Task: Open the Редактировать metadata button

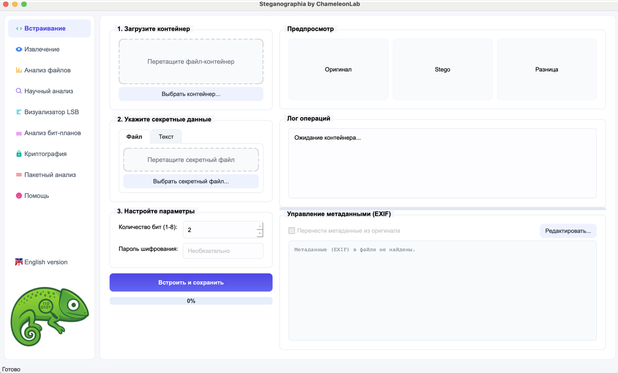Action: (x=568, y=231)
